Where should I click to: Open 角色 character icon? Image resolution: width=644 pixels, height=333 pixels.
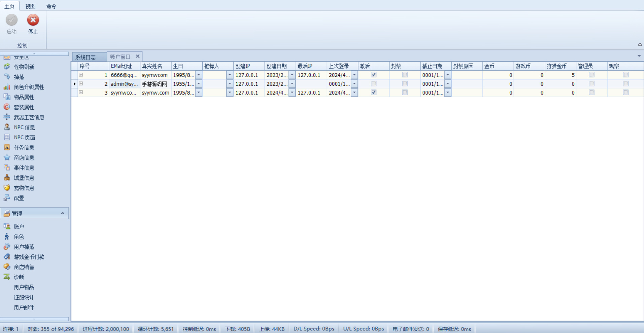pos(7,236)
